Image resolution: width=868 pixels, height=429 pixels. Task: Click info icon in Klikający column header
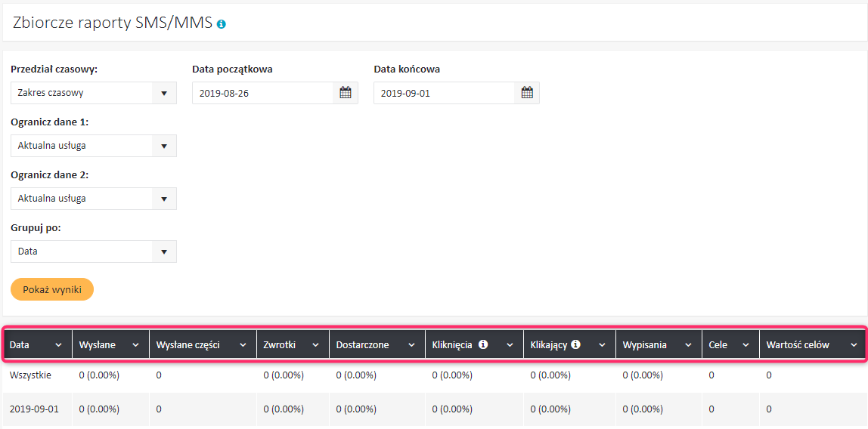(575, 344)
